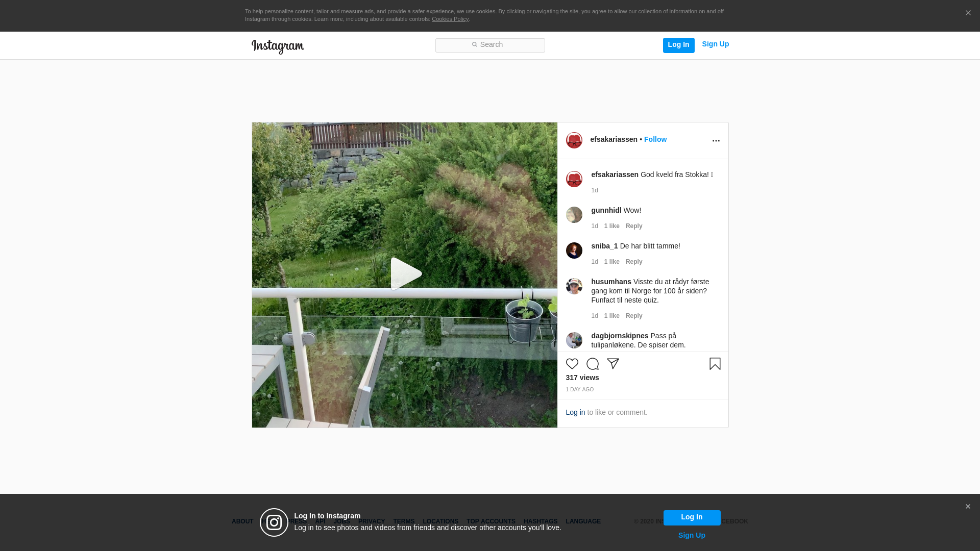Viewport: 980px width, 551px height.
Task: Open the LANGUAGE footer selector
Action: [x=583, y=522]
